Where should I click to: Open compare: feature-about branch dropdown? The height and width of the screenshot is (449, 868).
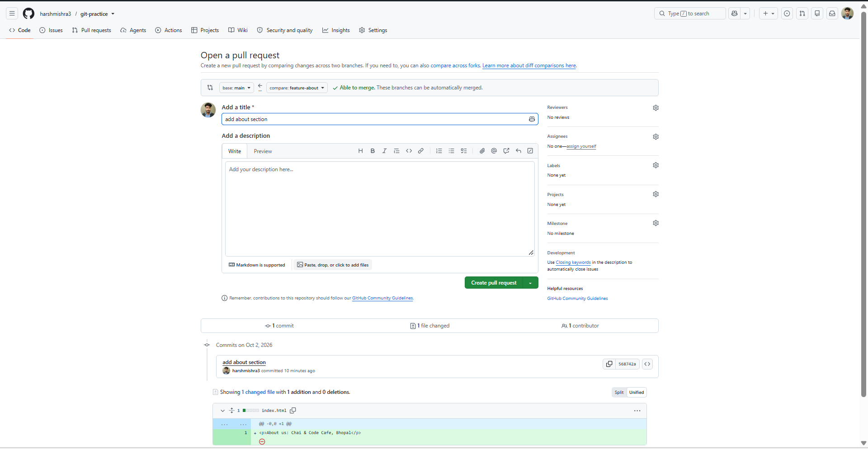click(x=297, y=88)
